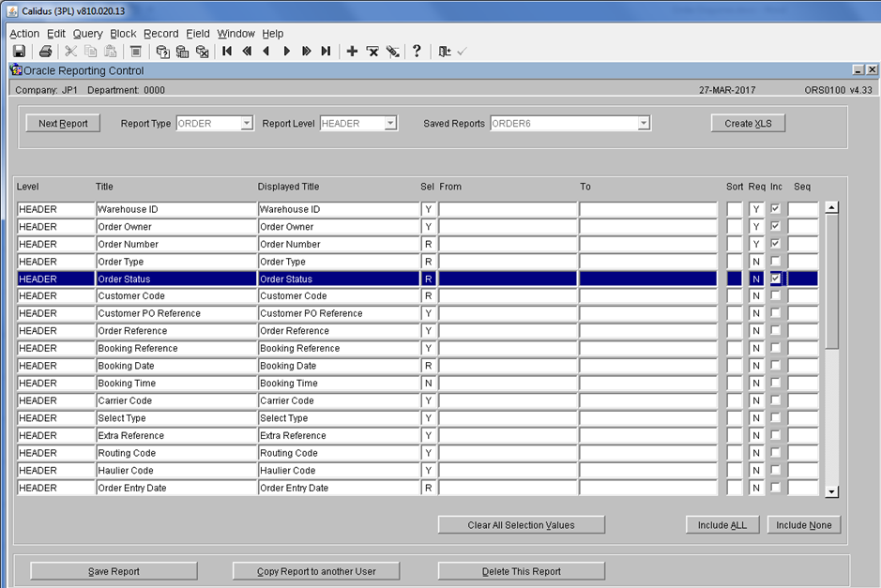The width and height of the screenshot is (881, 588).
Task: Click the Delete This Report button
Action: click(522, 571)
